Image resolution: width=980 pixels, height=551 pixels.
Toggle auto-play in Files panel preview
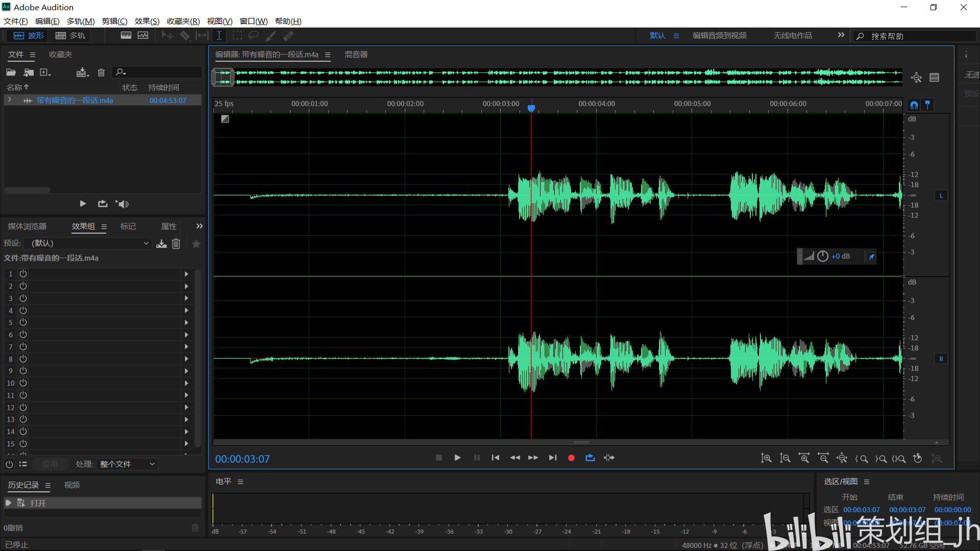[122, 204]
